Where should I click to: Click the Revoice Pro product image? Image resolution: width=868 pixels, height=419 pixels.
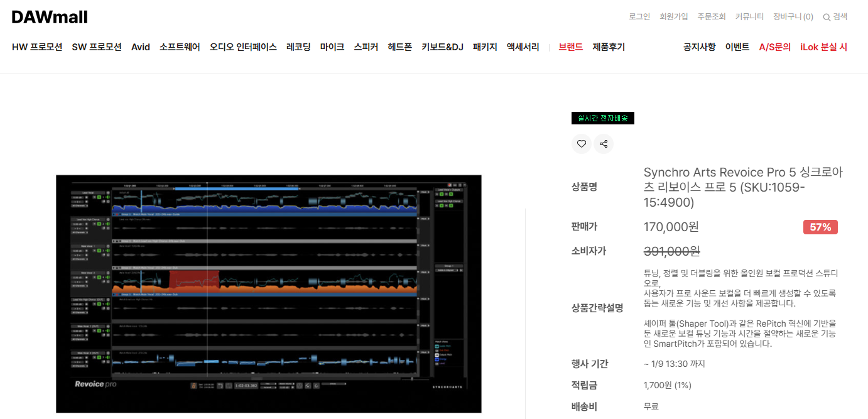tap(269, 293)
